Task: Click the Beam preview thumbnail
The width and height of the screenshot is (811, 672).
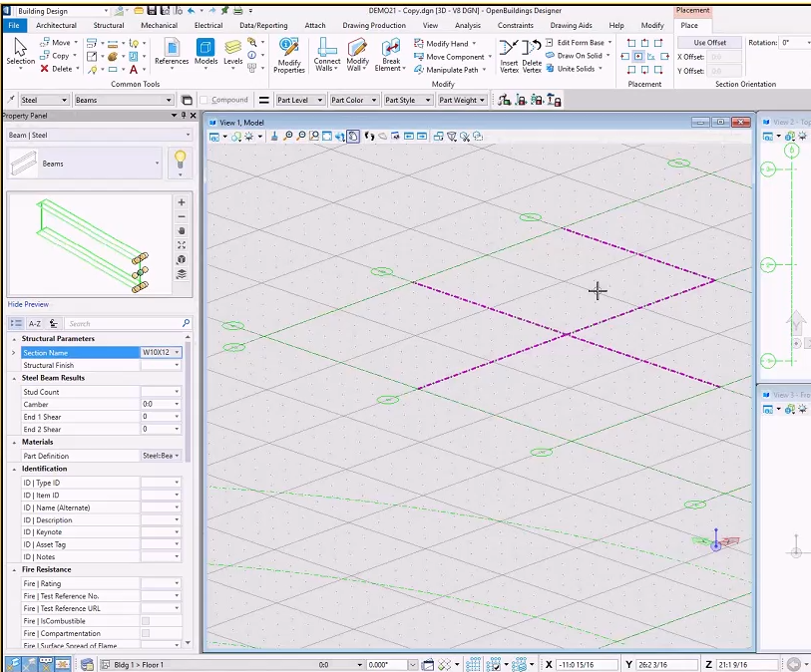Action: [24, 164]
